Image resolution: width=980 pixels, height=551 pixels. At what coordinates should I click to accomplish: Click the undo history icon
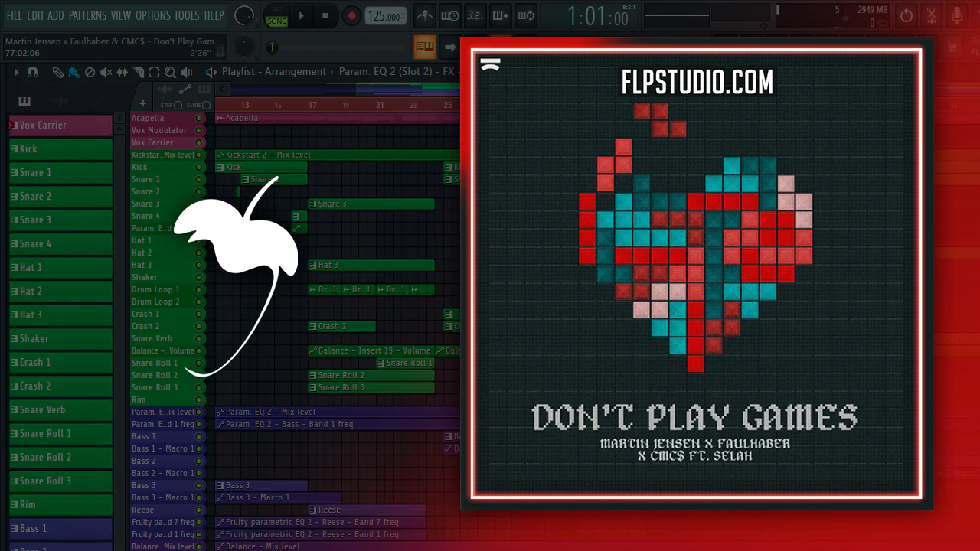coord(906,15)
